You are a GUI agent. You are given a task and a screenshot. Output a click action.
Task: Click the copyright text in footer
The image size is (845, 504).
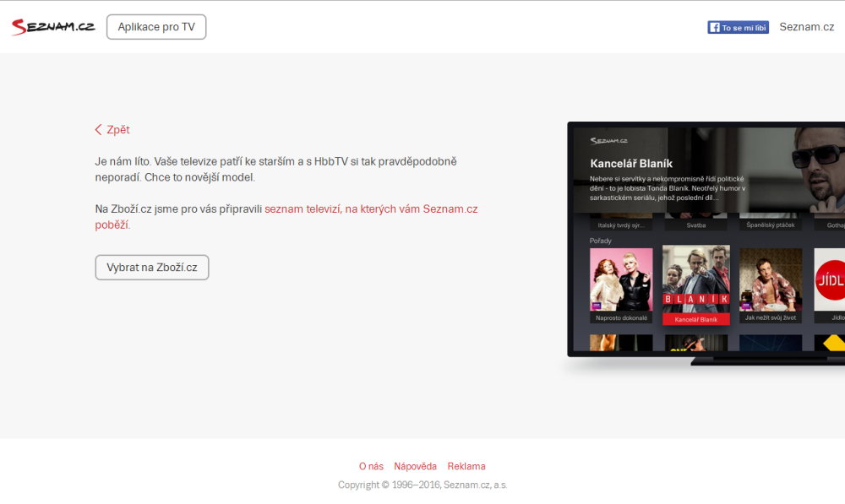point(422,485)
